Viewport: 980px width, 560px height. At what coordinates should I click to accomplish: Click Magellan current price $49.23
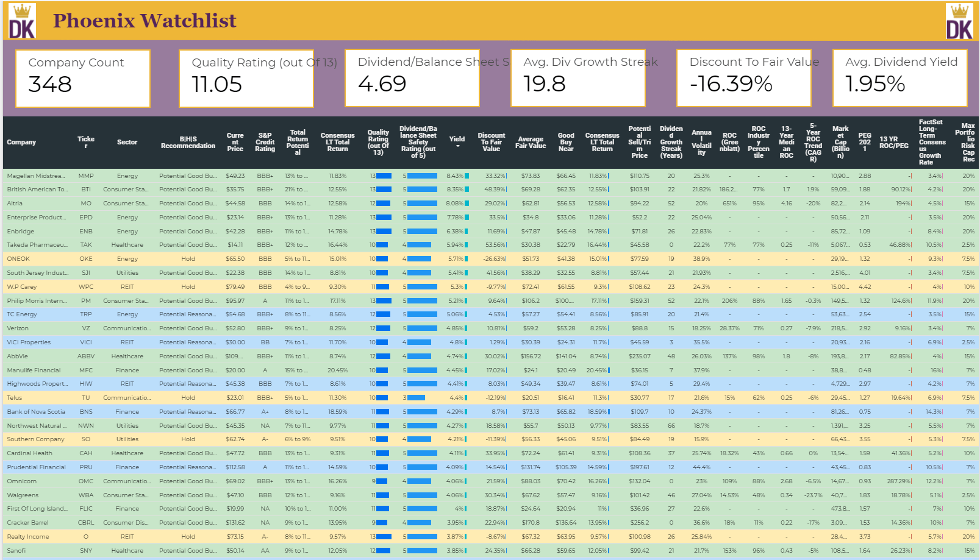(x=235, y=176)
